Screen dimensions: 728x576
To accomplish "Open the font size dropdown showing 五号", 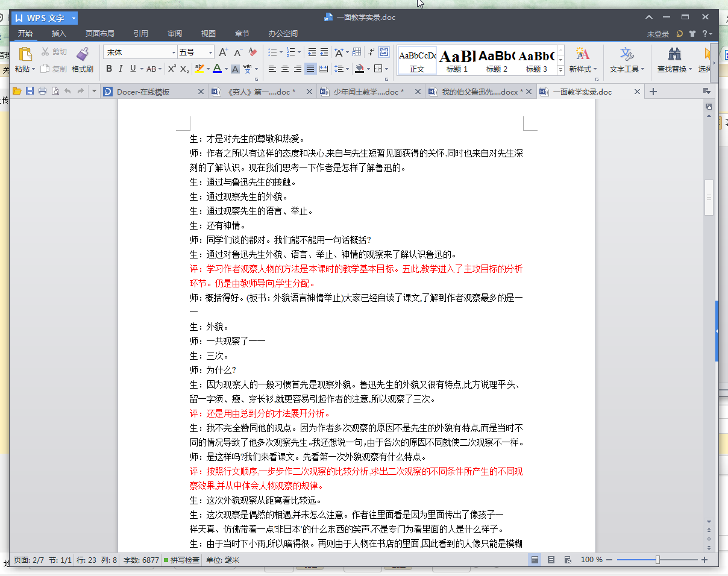I will (x=210, y=52).
